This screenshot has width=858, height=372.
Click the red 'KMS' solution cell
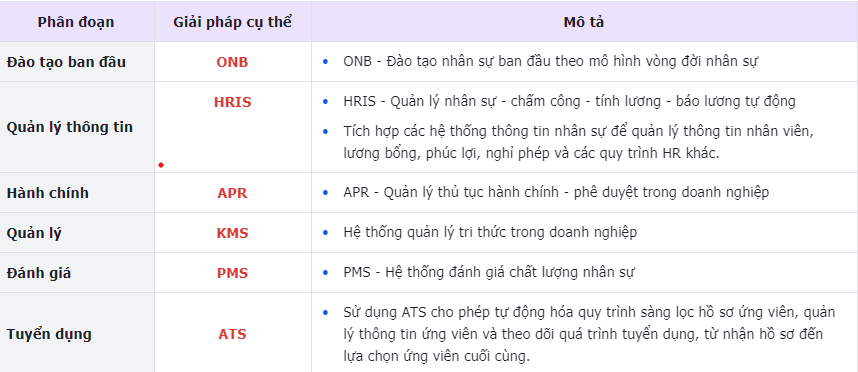coord(233,233)
